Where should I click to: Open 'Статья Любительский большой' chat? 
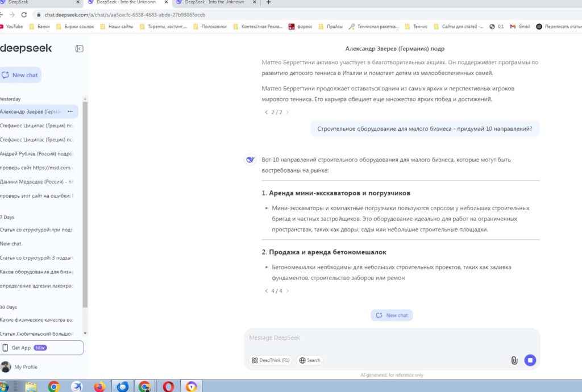[37, 334]
